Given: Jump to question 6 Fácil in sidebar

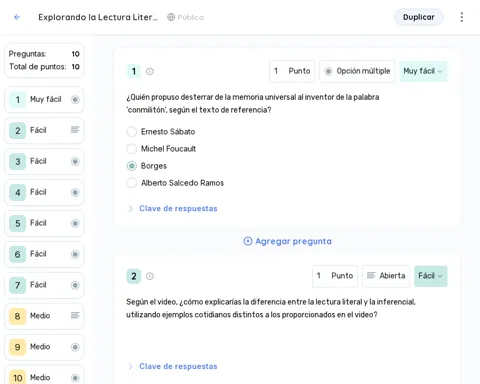Looking at the screenshot, I should coord(44,254).
